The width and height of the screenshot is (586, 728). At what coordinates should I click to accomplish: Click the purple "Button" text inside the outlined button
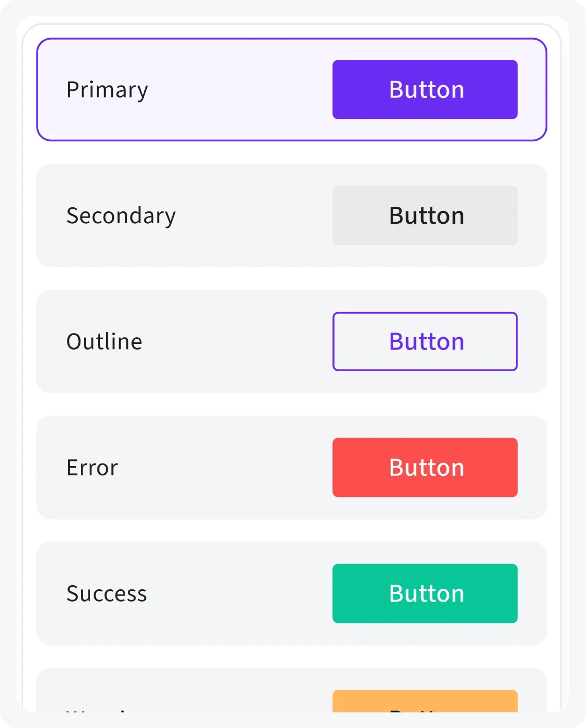(427, 342)
